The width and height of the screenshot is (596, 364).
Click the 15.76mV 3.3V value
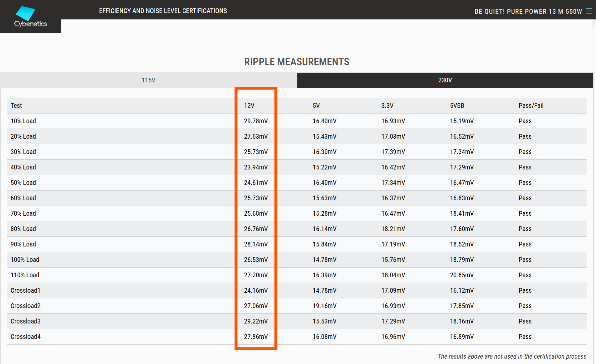[393, 260]
